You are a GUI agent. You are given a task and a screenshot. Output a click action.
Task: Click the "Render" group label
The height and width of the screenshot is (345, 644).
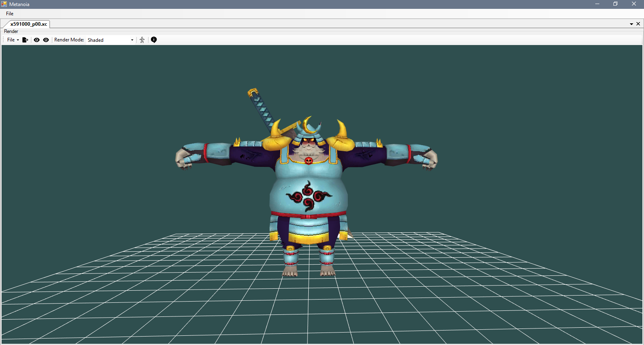point(11,31)
